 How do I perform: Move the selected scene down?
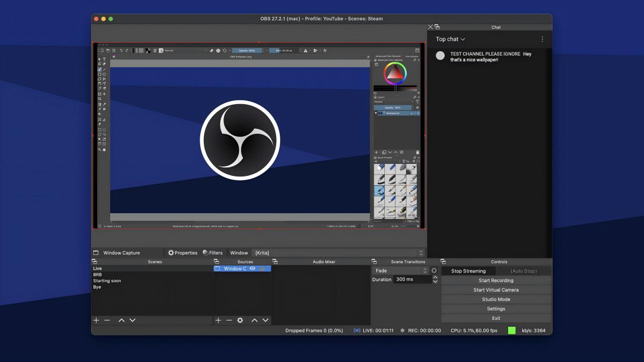point(132,320)
